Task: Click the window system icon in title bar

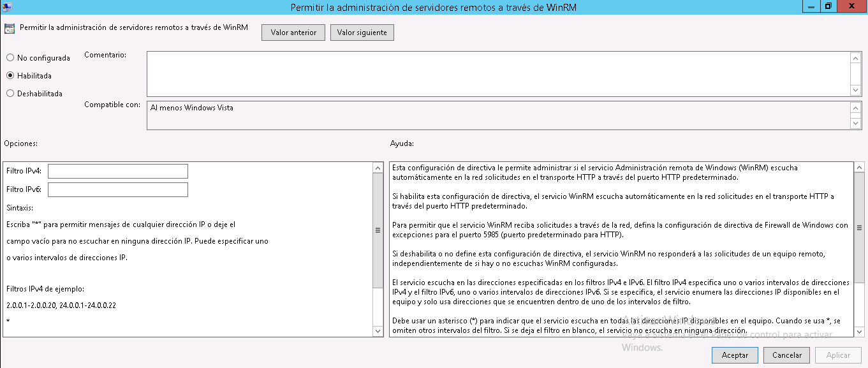Action: point(8,6)
